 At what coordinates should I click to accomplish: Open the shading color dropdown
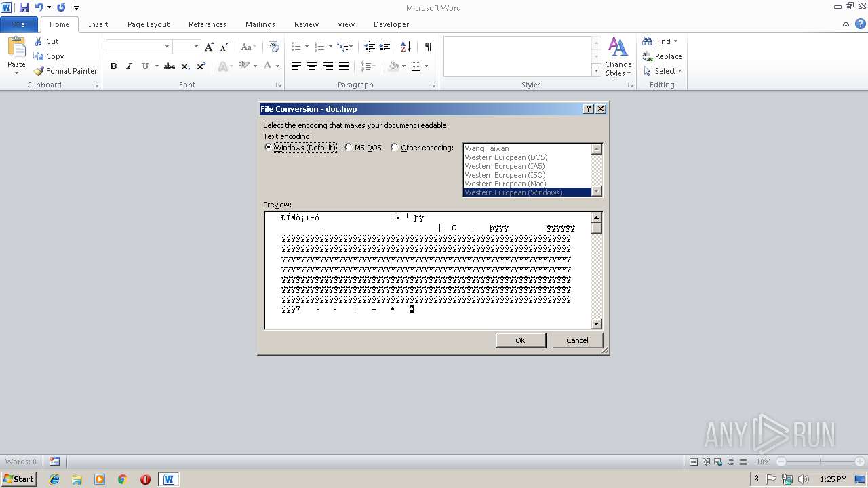click(403, 66)
